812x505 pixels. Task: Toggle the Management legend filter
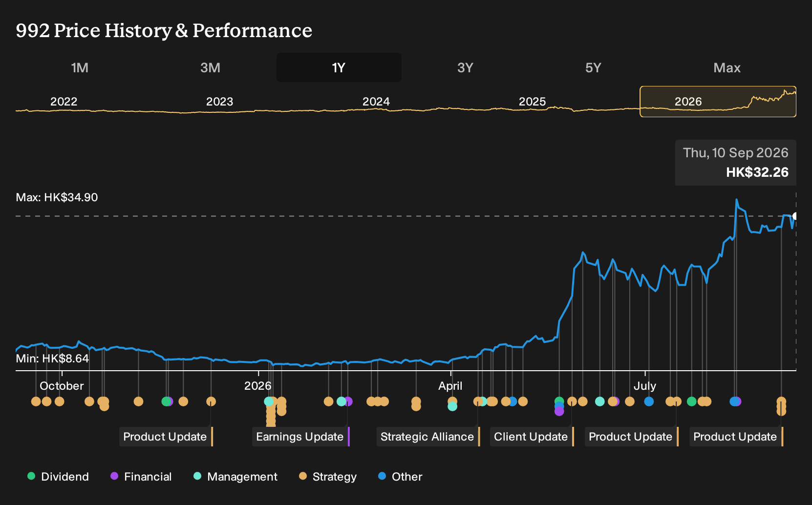pos(235,477)
